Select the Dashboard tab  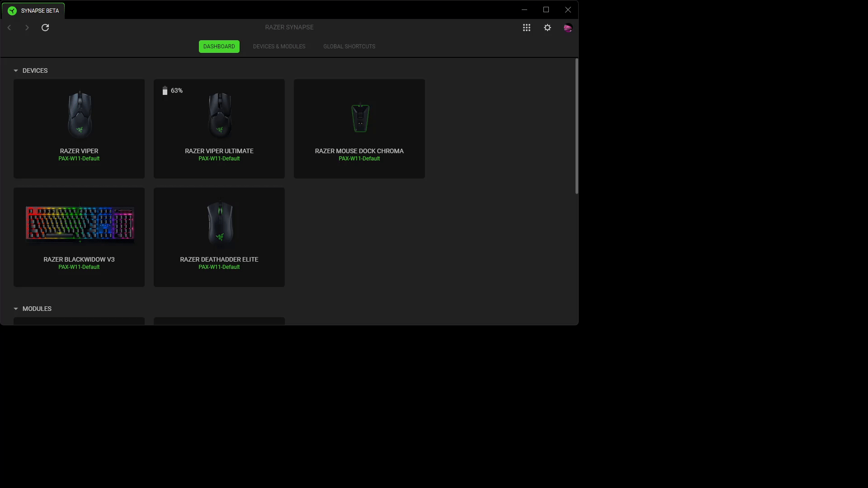point(219,47)
